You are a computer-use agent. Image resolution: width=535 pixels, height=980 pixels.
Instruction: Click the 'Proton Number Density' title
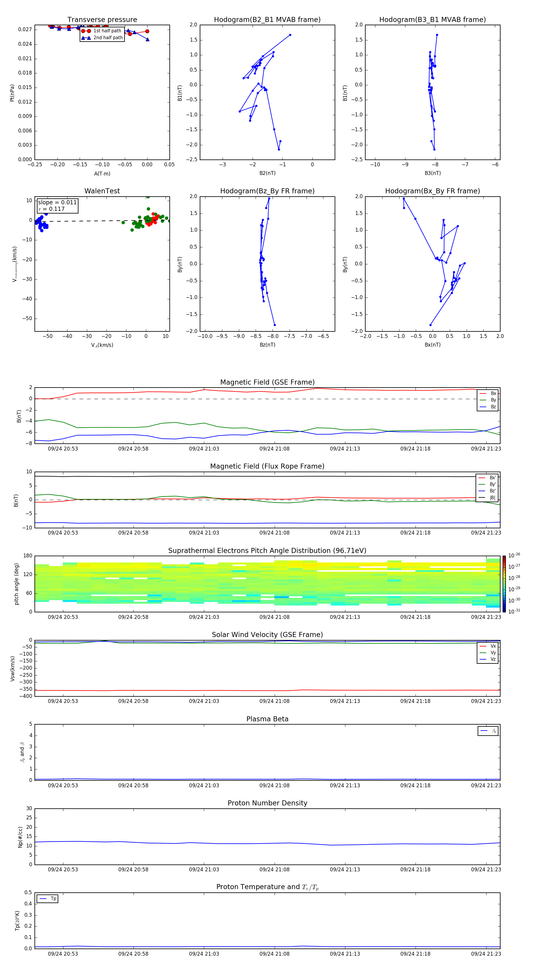267,803
